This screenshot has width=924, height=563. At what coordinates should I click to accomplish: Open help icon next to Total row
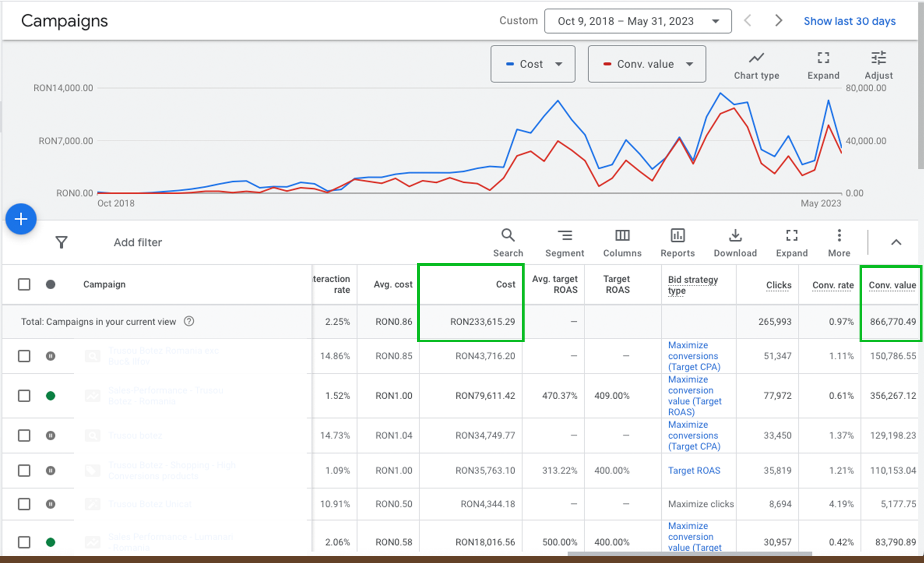tap(189, 321)
